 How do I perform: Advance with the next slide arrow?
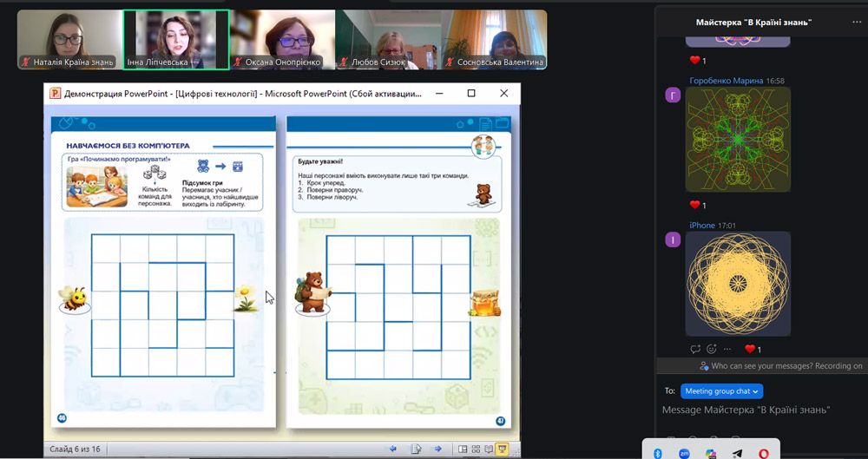(438, 449)
